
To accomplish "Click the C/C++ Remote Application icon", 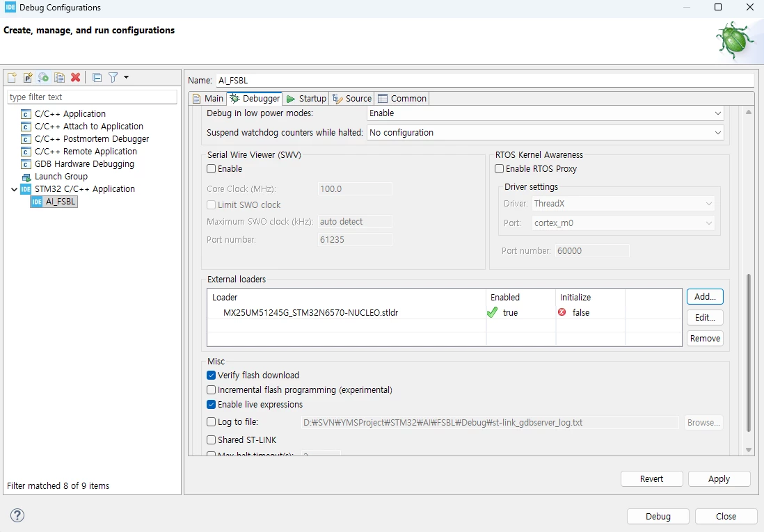I will pyautogui.click(x=26, y=152).
